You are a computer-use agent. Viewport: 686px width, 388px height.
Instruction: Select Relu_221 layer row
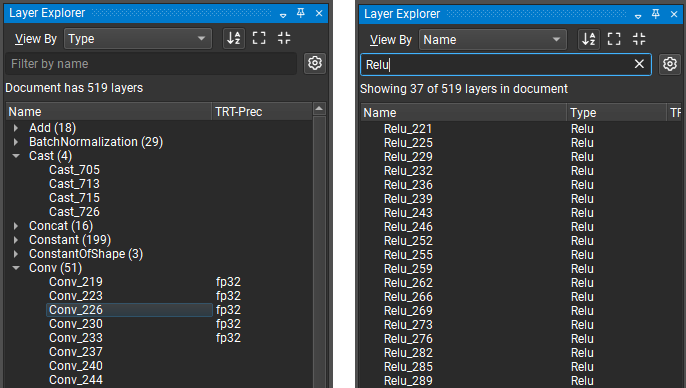pyautogui.click(x=521, y=129)
